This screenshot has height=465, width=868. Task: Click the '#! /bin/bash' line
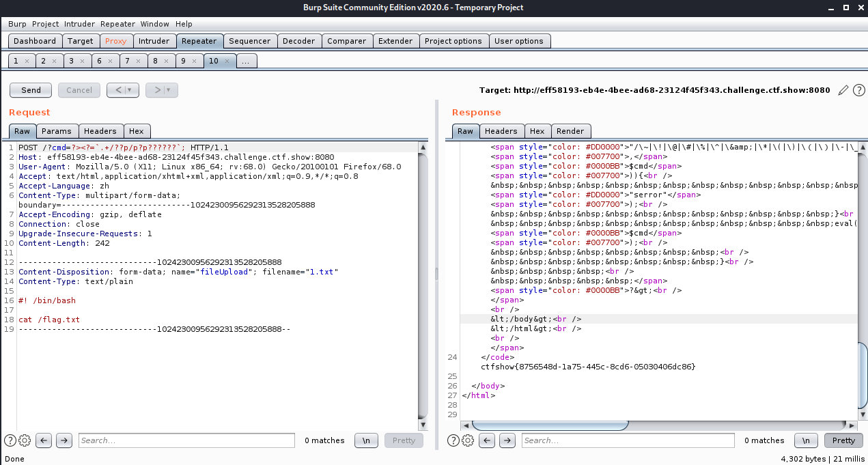tap(47, 300)
